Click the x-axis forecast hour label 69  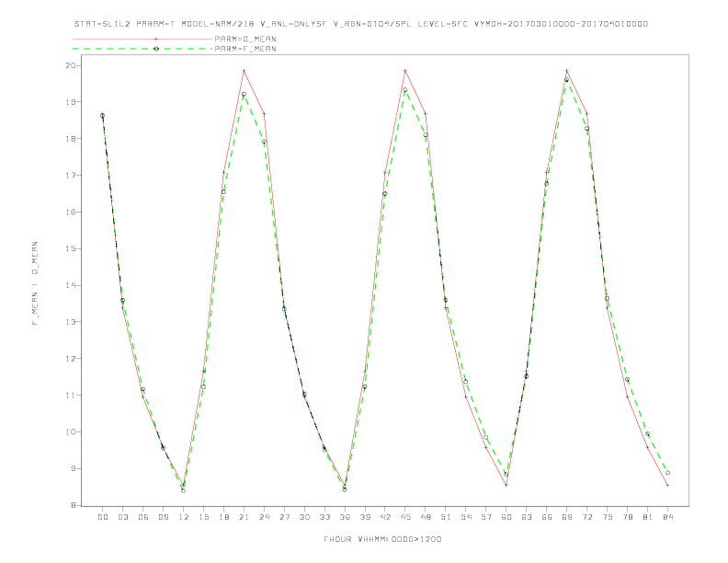point(567,517)
